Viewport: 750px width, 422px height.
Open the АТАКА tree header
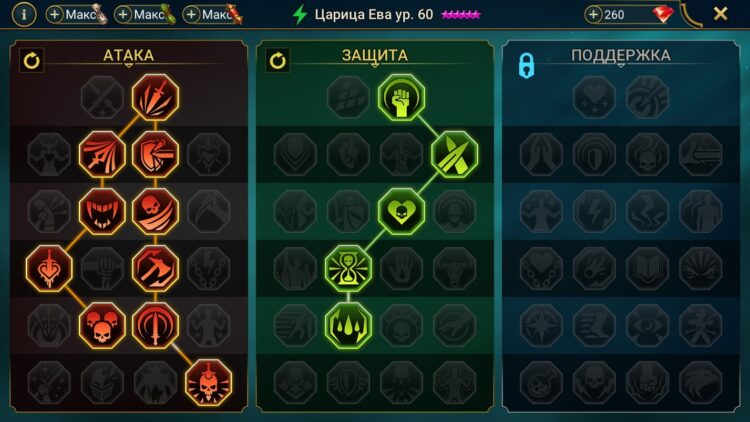coord(129,56)
